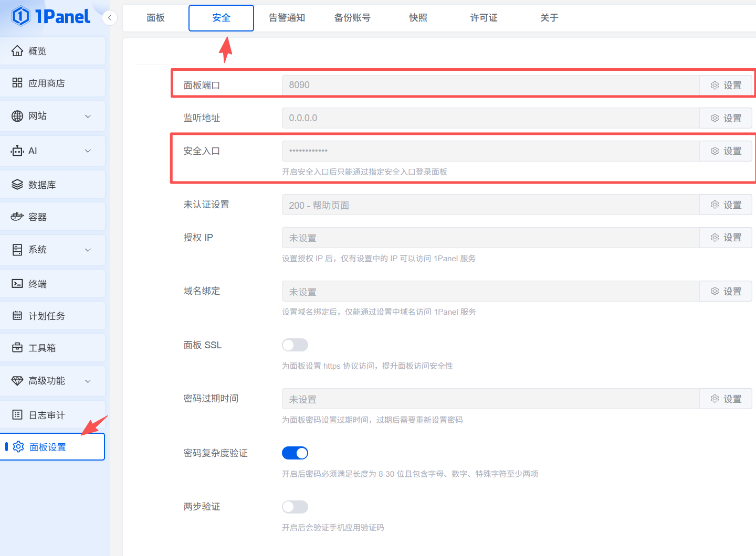This screenshot has width=756, height=556.
Task: Switch to the 告警通知 tab
Action: click(x=287, y=17)
